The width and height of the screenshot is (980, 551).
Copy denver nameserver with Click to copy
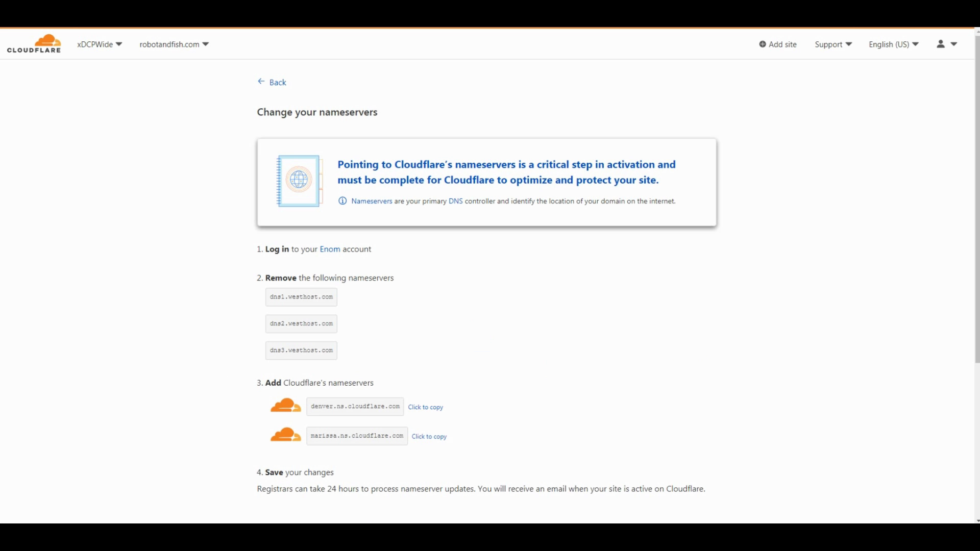pos(425,407)
